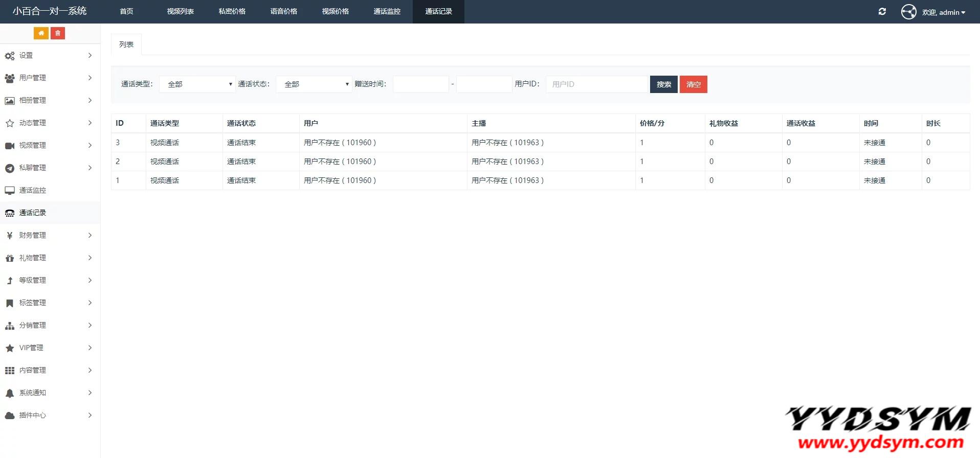The width and height of the screenshot is (980, 458).
Task: Click the 用户ID input field
Action: pyautogui.click(x=596, y=84)
